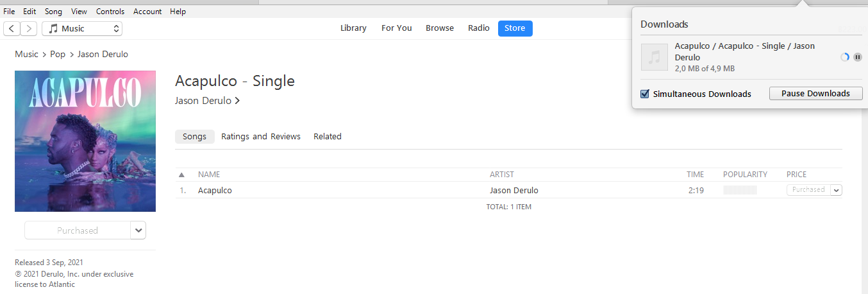Image resolution: width=868 pixels, height=294 pixels.
Task: Go back with the left arrow button
Action: pyautogui.click(x=12, y=28)
